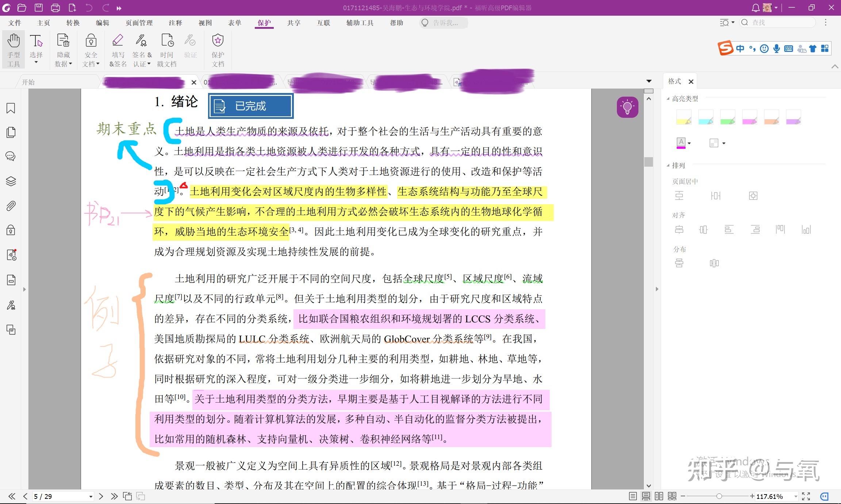The width and height of the screenshot is (841, 504).
Task: Open the Select tool (选择)
Action: click(36, 50)
